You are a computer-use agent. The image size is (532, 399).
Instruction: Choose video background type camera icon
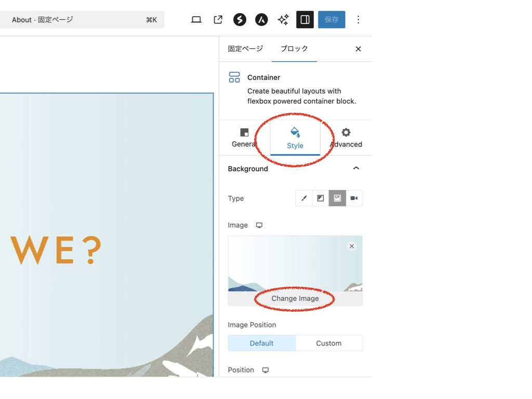[x=354, y=198]
